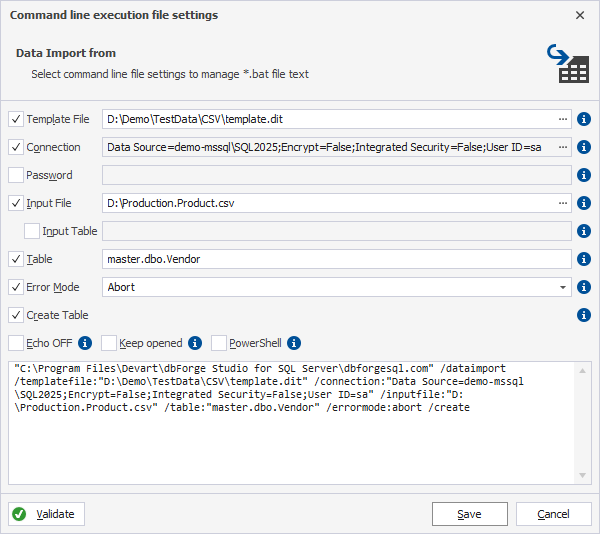
Task: View info icon for Error Mode
Action: (x=584, y=287)
